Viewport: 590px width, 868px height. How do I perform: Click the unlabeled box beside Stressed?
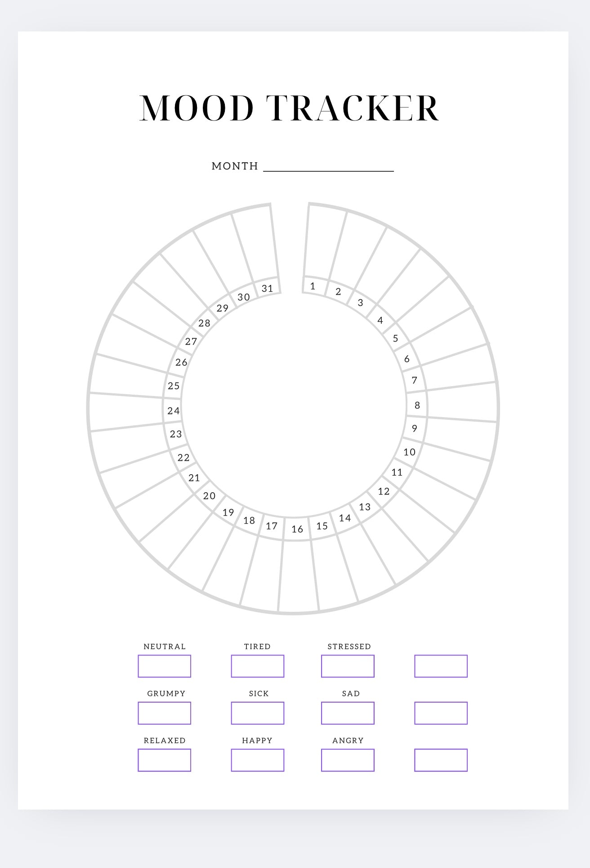(441, 666)
